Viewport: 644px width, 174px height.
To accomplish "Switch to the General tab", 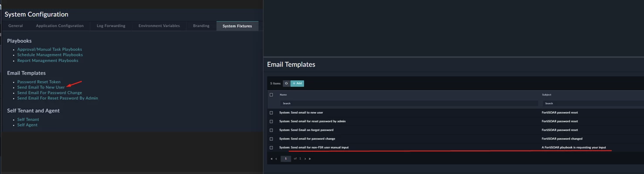I will click(x=16, y=26).
